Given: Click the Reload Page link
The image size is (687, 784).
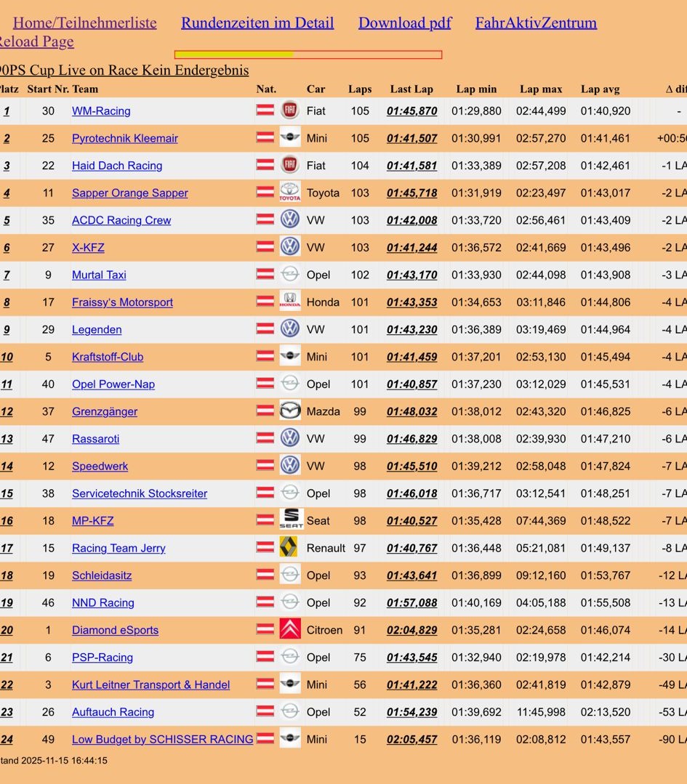Looking at the screenshot, I should point(36,41).
